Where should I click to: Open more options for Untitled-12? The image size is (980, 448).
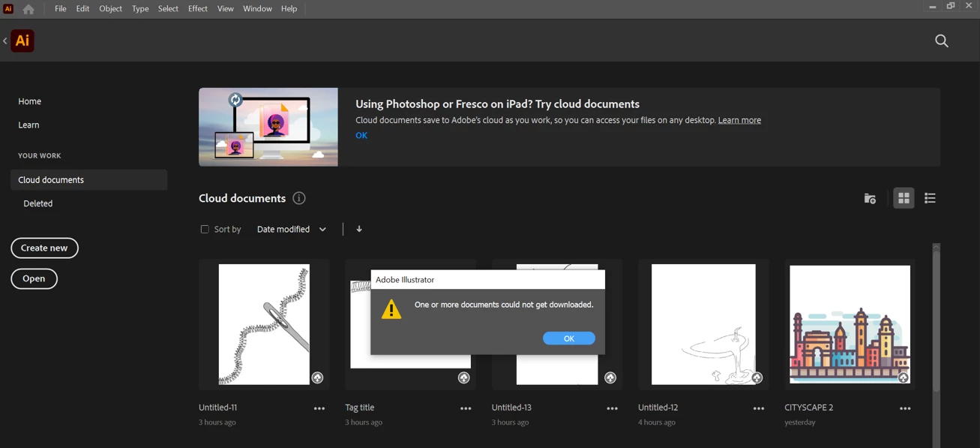coord(759,408)
